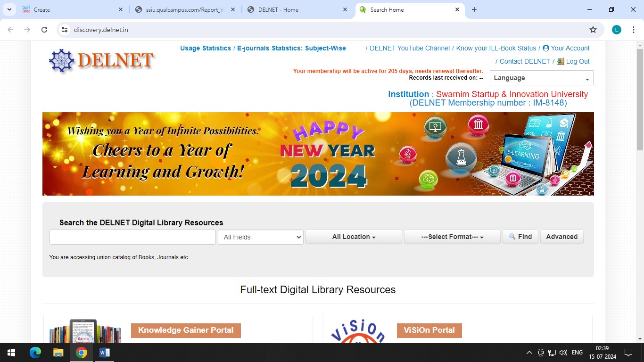Click network icon in system tray
The image size is (644, 362).
[x=552, y=353]
